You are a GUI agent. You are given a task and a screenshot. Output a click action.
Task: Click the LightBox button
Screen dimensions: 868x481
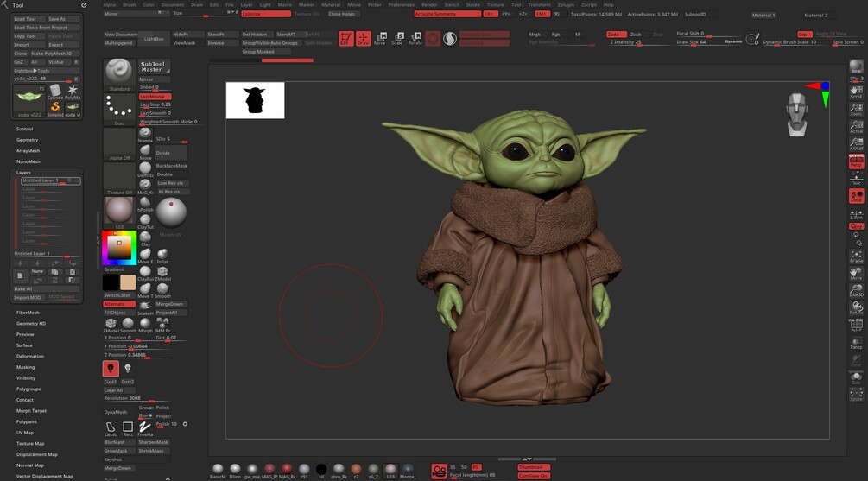(x=154, y=39)
